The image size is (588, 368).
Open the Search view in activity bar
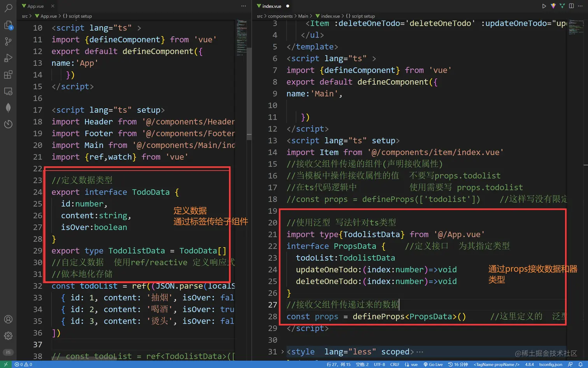(8, 8)
